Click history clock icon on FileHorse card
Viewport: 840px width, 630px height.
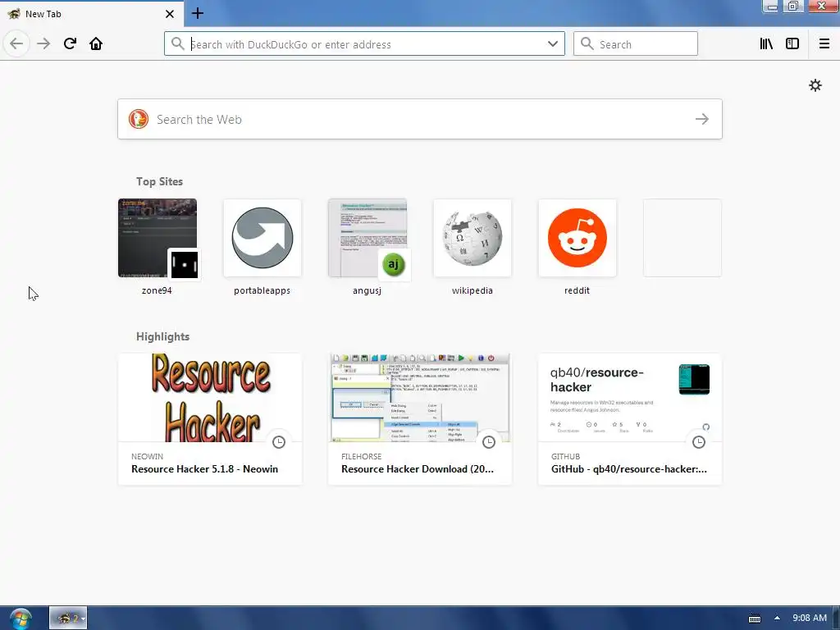489,442
